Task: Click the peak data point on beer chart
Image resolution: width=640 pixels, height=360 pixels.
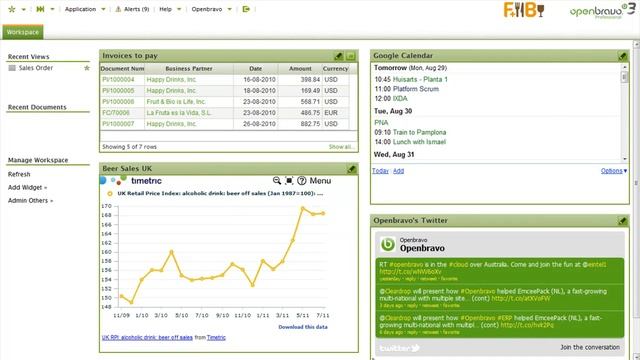Action: 302,209
